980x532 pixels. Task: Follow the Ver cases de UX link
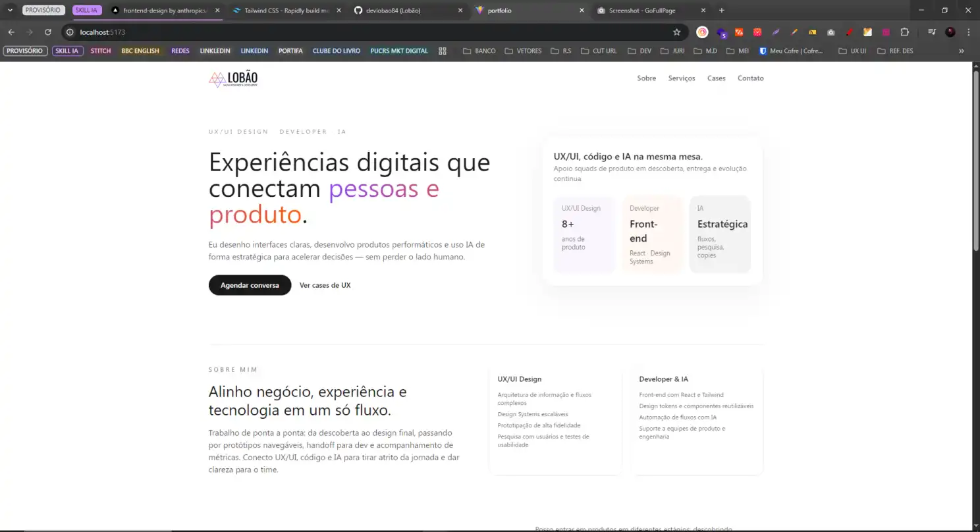point(325,285)
